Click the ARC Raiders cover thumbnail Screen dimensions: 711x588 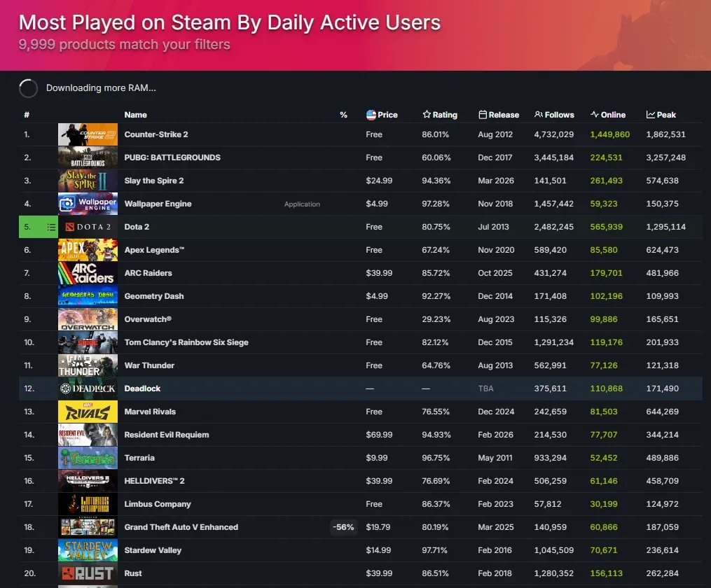point(88,273)
